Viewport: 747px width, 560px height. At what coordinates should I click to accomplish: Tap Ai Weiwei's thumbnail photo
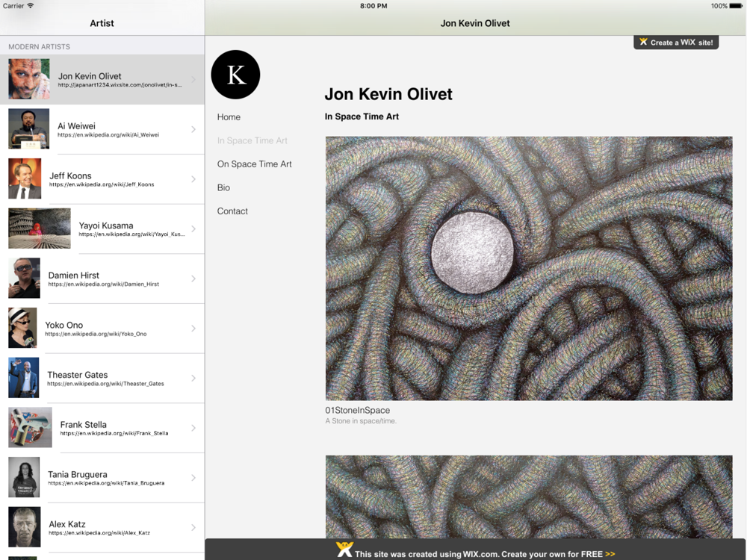[28, 128]
